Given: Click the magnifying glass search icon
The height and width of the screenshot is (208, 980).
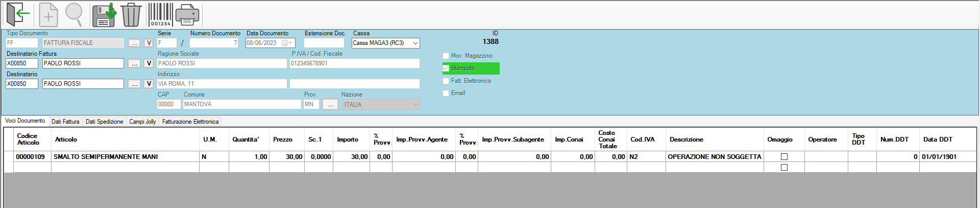Looking at the screenshot, I should point(74,15).
